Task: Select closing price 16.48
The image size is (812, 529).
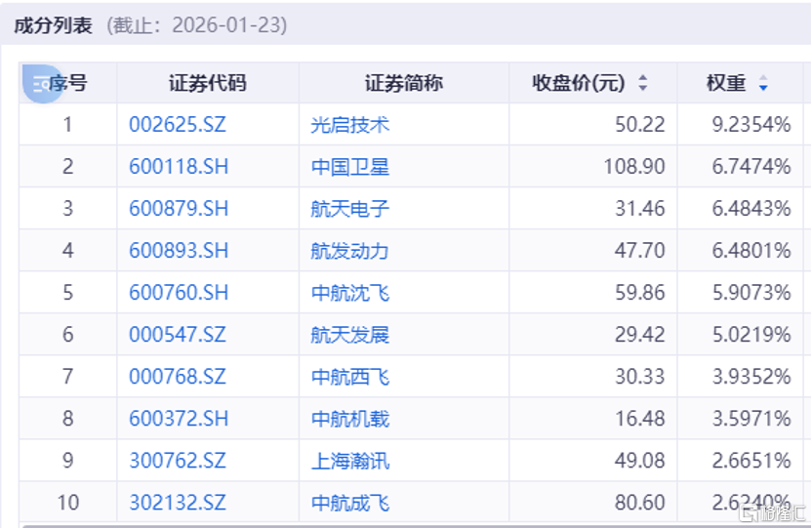Action: [x=640, y=419]
